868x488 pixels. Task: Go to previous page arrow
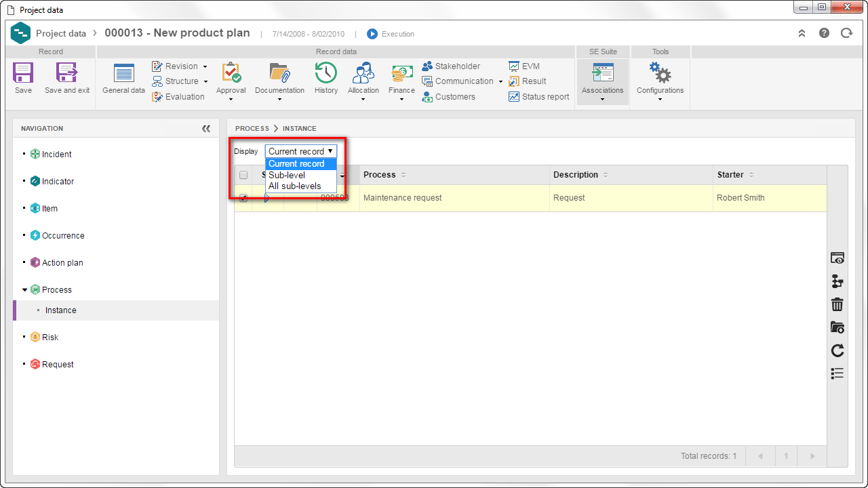[x=760, y=456]
